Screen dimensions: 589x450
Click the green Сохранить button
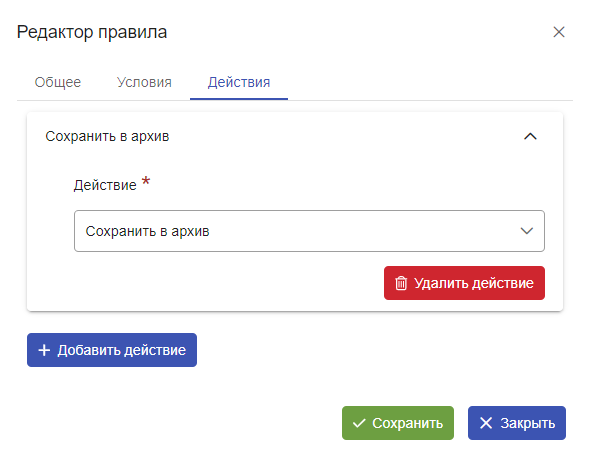coord(398,423)
